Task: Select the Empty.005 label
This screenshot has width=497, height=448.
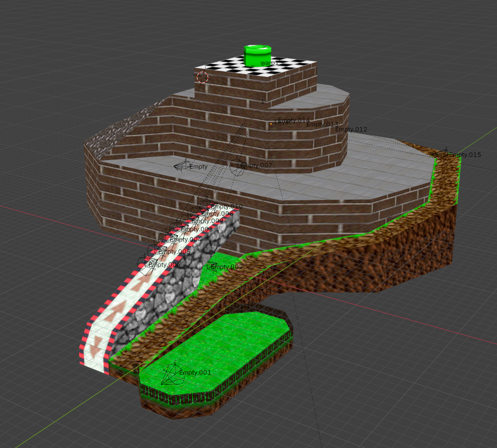Action: click(174, 252)
